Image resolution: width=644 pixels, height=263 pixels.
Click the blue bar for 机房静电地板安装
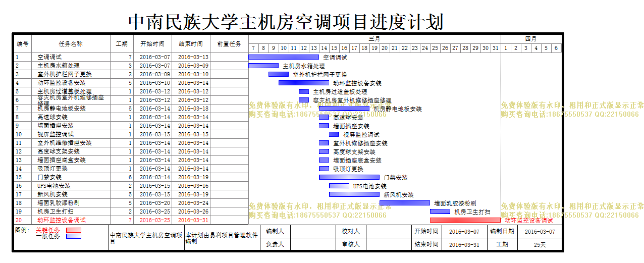[x=344, y=109]
